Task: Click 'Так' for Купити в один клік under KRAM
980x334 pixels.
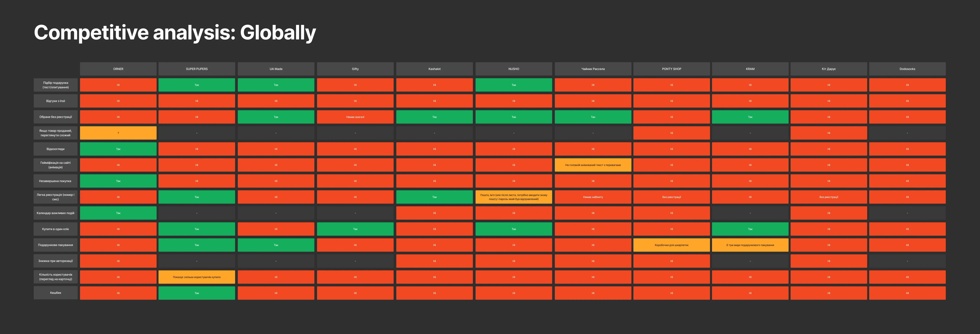Action: [750, 229]
